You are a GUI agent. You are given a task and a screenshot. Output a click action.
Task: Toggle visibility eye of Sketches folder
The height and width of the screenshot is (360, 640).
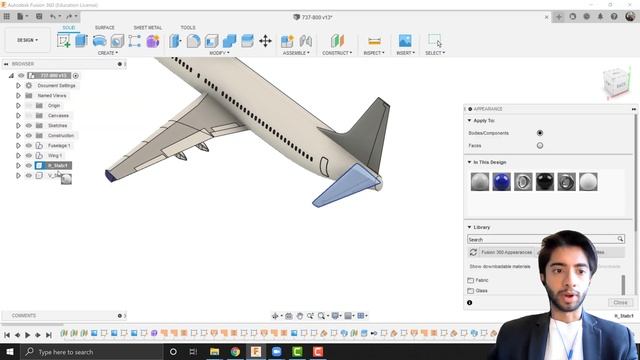[29, 126]
